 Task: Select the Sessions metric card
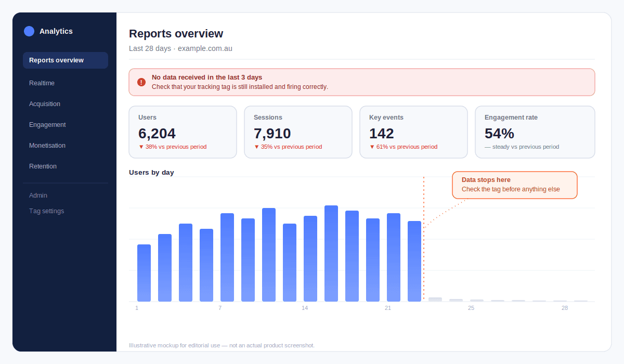(298, 132)
